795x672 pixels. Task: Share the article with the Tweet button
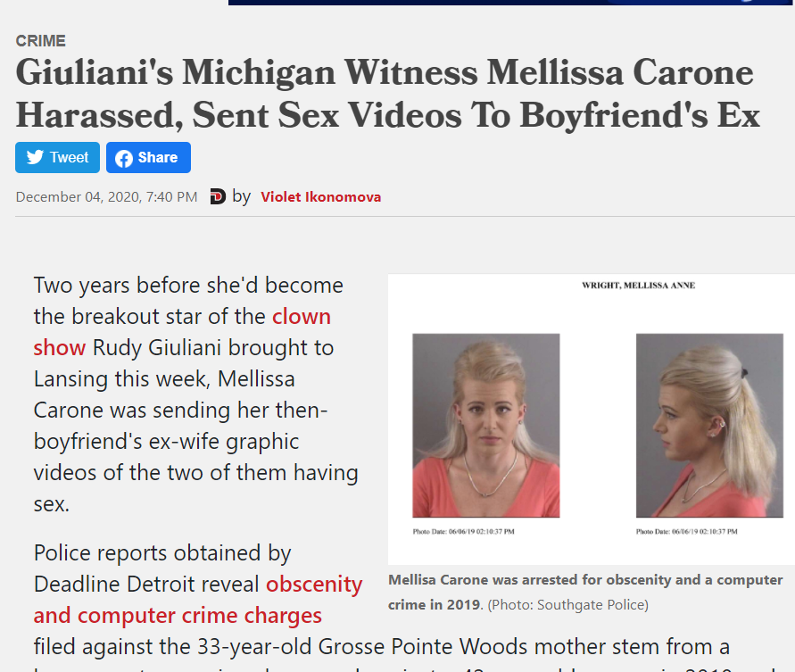tap(57, 158)
